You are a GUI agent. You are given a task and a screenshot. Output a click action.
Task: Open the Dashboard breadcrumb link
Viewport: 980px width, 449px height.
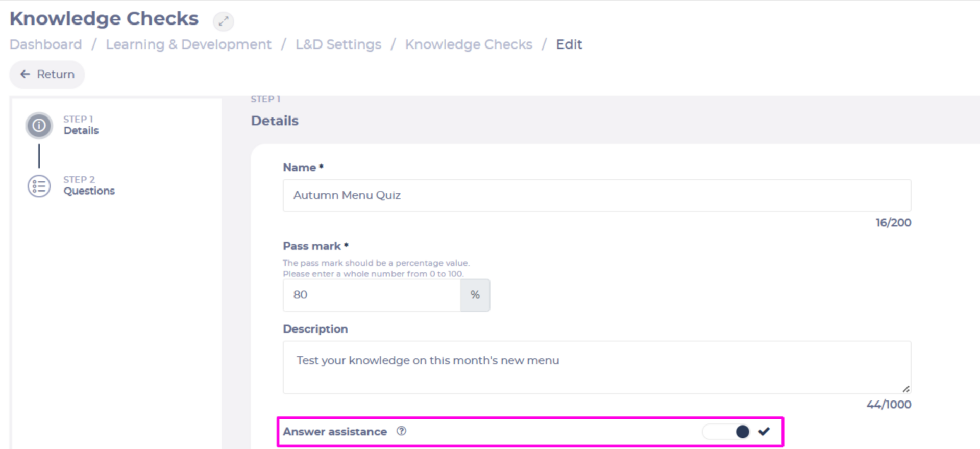click(46, 44)
